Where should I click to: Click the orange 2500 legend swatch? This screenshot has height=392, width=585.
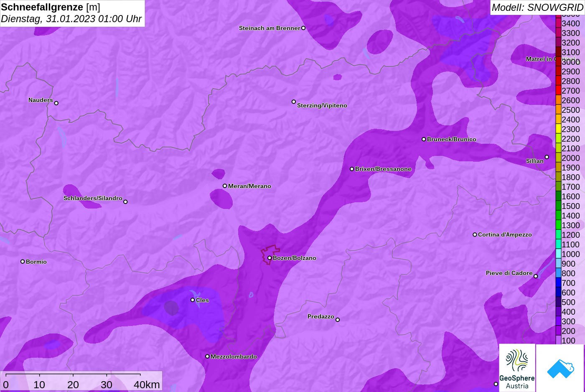[x=558, y=109]
